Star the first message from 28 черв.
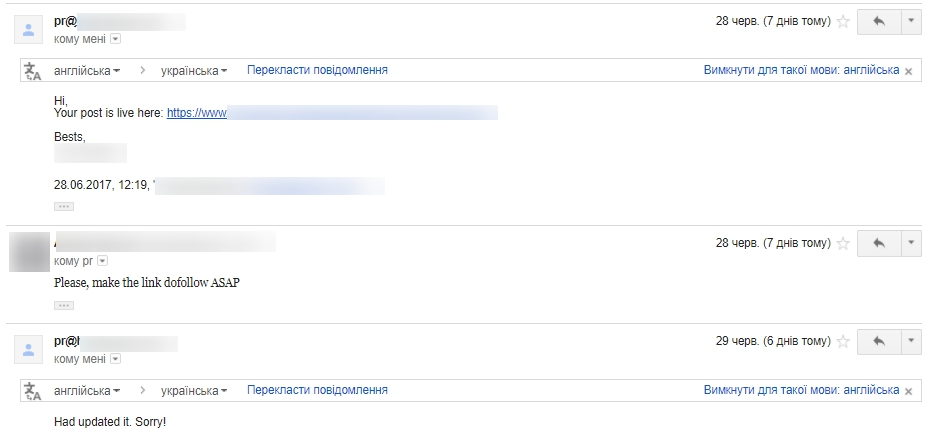 [x=843, y=21]
